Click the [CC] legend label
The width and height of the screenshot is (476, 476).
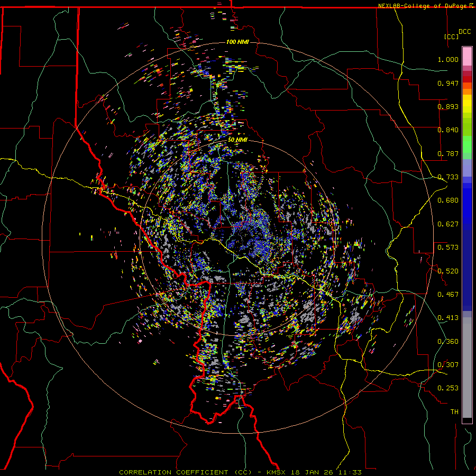click(x=452, y=36)
